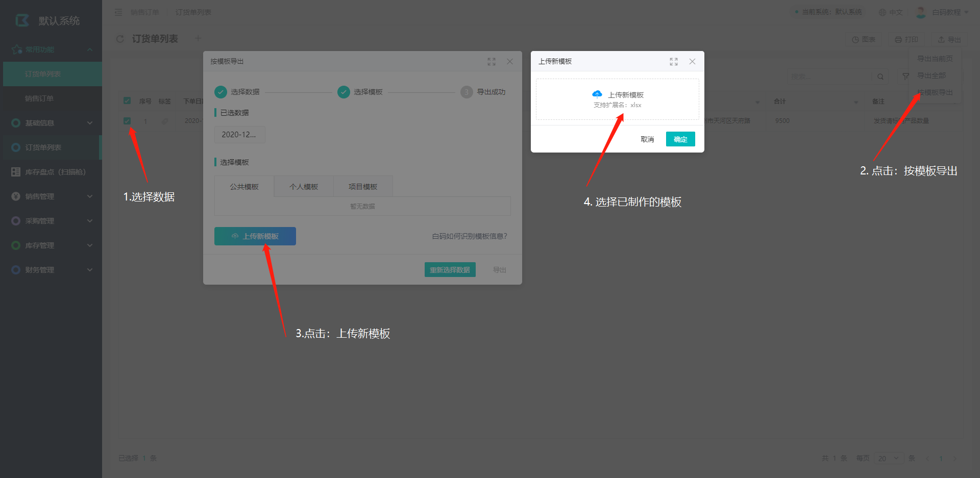Close the 上传新模板 dialog
Image resolution: width=980 pixels, height=478 pixels.
click(x=692, y=61)
